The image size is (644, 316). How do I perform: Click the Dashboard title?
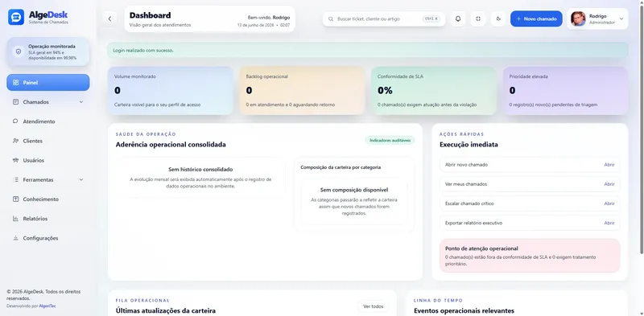pos(150,15)
